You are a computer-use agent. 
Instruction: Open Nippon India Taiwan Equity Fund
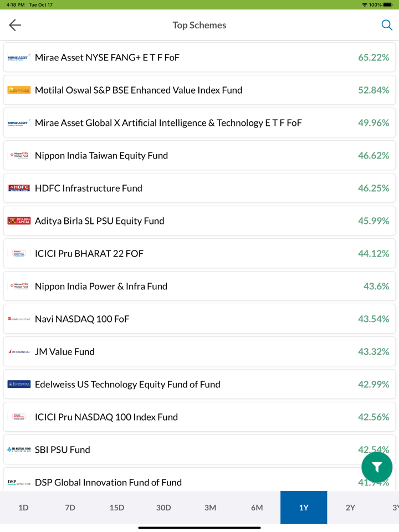[101, 156]
